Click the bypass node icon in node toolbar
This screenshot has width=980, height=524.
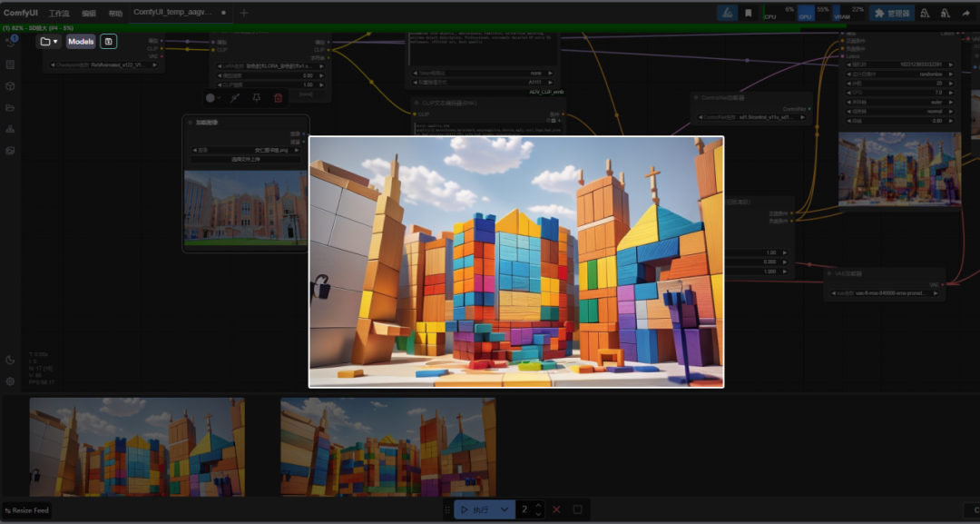point(234,98)
